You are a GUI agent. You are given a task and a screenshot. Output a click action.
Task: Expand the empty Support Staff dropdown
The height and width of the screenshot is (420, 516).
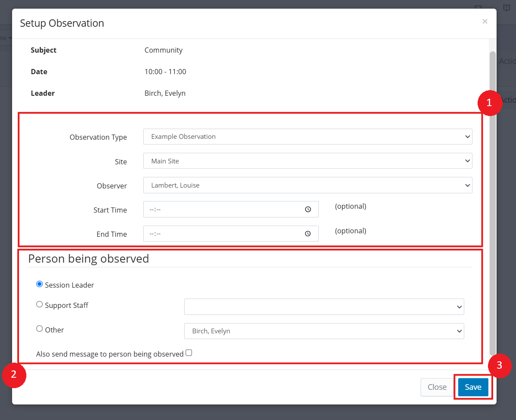click(x=324, y=307)
